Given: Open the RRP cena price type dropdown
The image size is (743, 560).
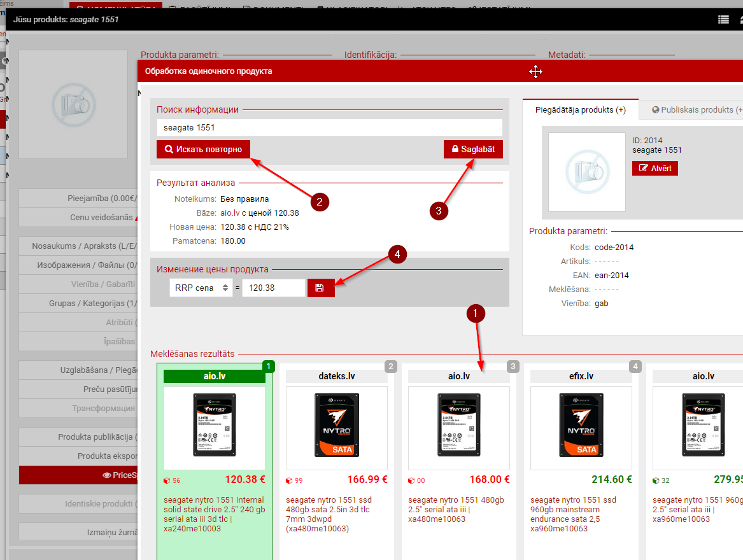Looking at the screenshot, I should [201, 288].
